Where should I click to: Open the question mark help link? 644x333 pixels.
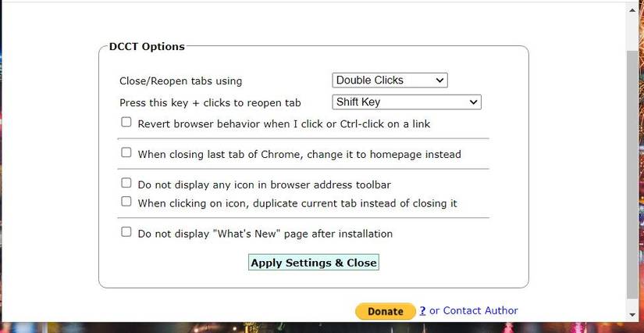[422, 310]
